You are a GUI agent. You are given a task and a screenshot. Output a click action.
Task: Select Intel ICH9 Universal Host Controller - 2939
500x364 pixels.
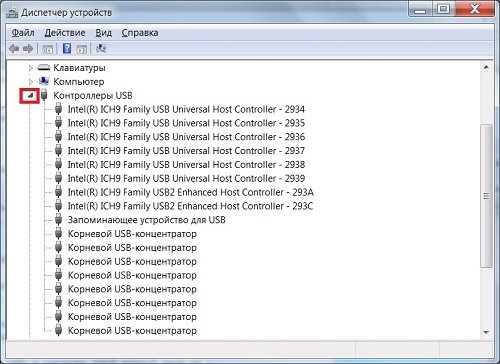[x=186, y=178]
